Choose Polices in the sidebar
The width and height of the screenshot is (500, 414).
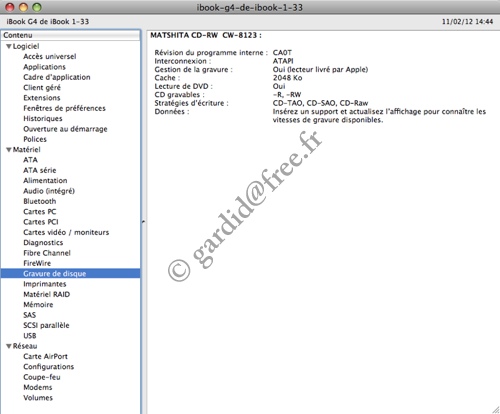[35, 139]
